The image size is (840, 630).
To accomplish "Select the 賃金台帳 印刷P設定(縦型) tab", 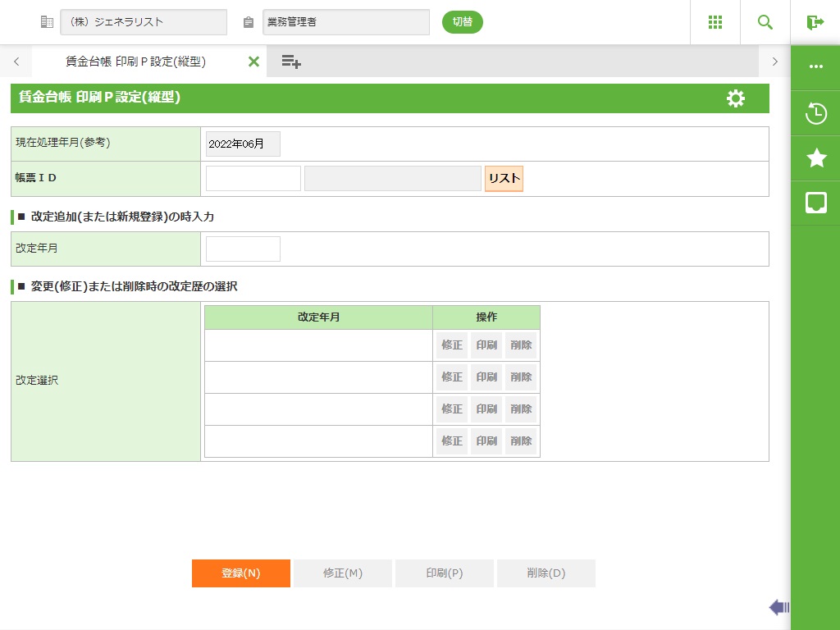I will pos(135,62).
